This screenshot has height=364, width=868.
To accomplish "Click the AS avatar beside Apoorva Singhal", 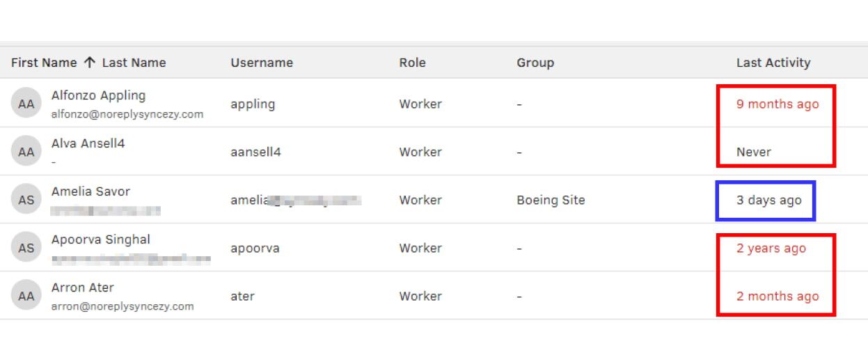I will [x=26, y=248].
